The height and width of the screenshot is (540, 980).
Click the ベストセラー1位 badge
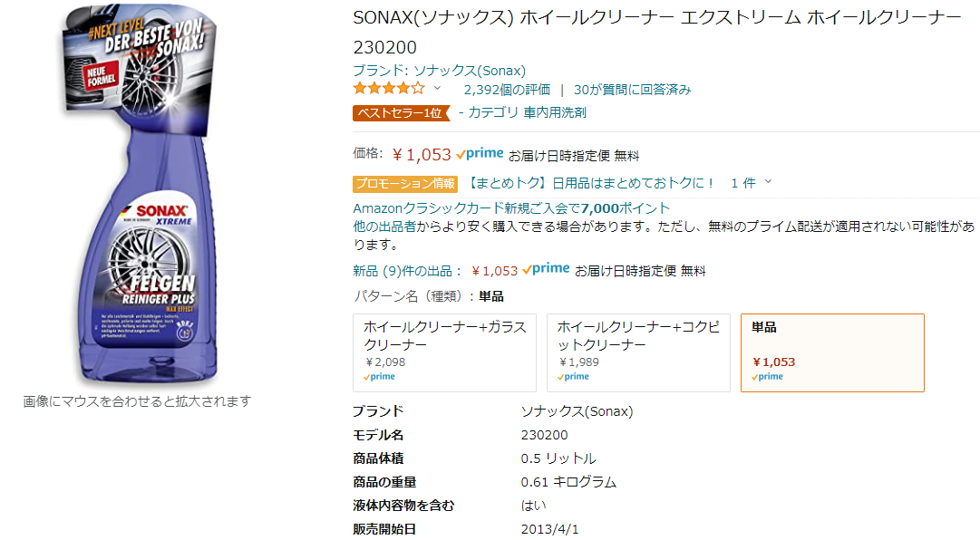click(402, 113)
